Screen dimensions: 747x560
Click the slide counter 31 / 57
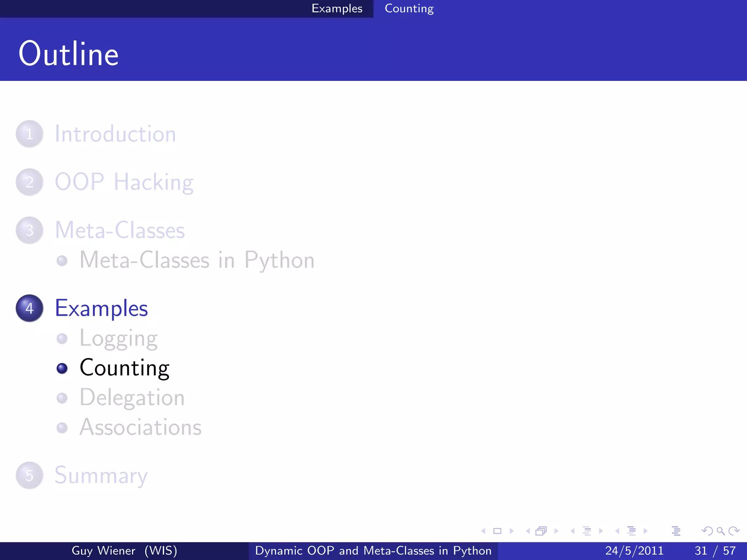[x=715, y=551]
